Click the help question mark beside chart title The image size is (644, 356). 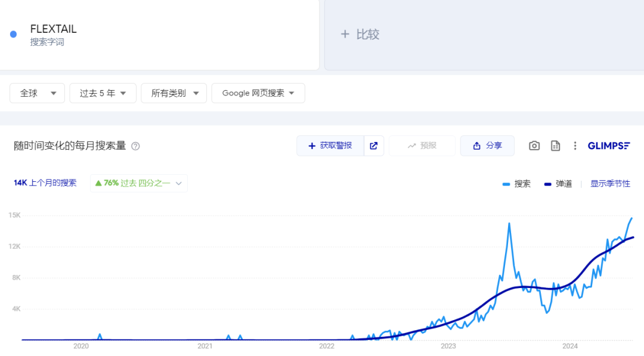(135, 146)
